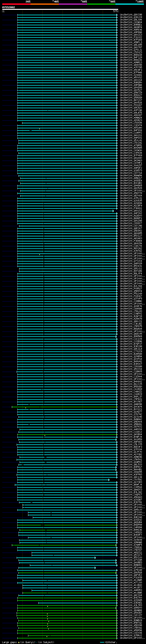Select UniRef100_B9EZ48 label
This screenshot has width=146, height=644.
[x=131, y=517]
